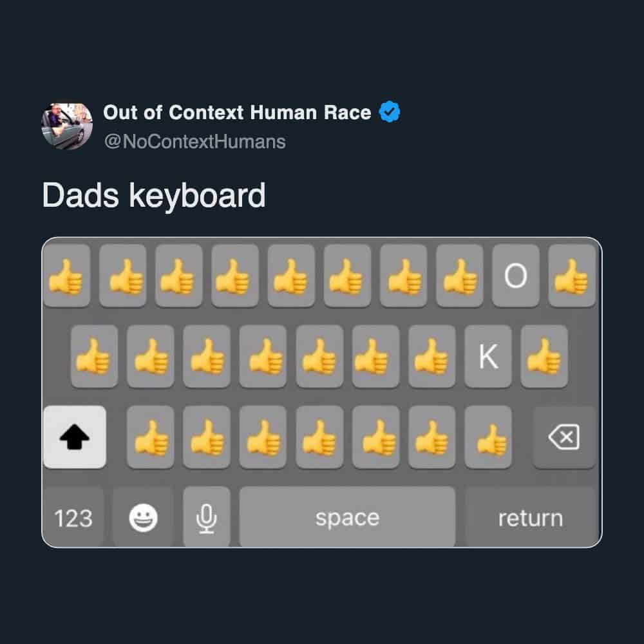Viewport: 644px width, 644px height.
Task: Open the @NoContextHumans handle link
Action: point(194,141)
